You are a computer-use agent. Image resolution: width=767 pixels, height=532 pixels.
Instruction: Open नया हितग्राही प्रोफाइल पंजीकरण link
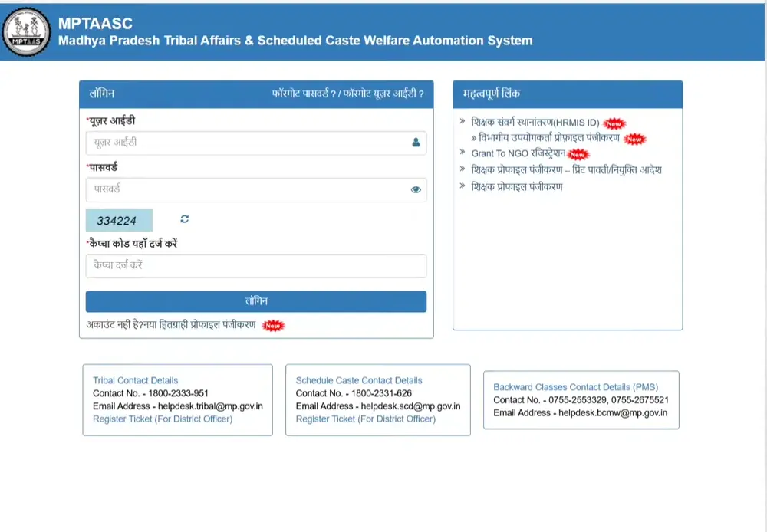pyautogui.click(x=199, y=325)
